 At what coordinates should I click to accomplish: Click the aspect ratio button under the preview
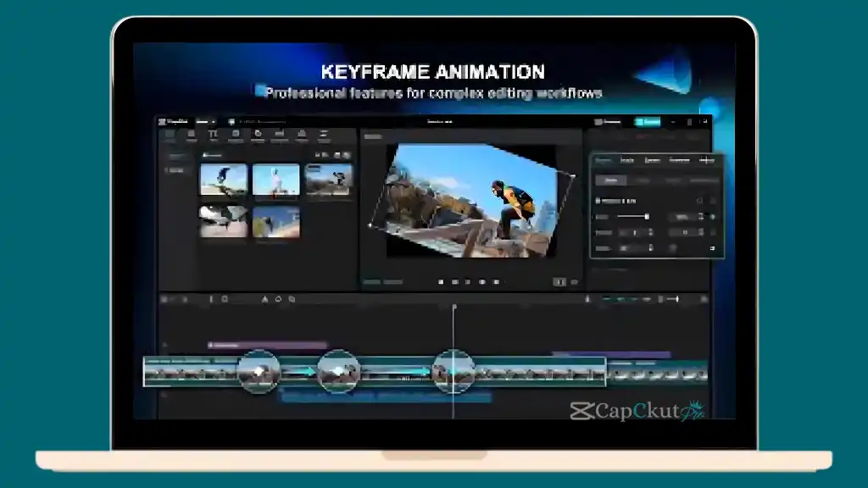pos(559,282)
